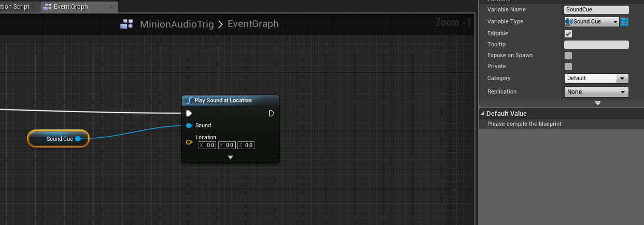Click the function icon on Play Sound node
The image size is (644, 225).
point(189,100)
